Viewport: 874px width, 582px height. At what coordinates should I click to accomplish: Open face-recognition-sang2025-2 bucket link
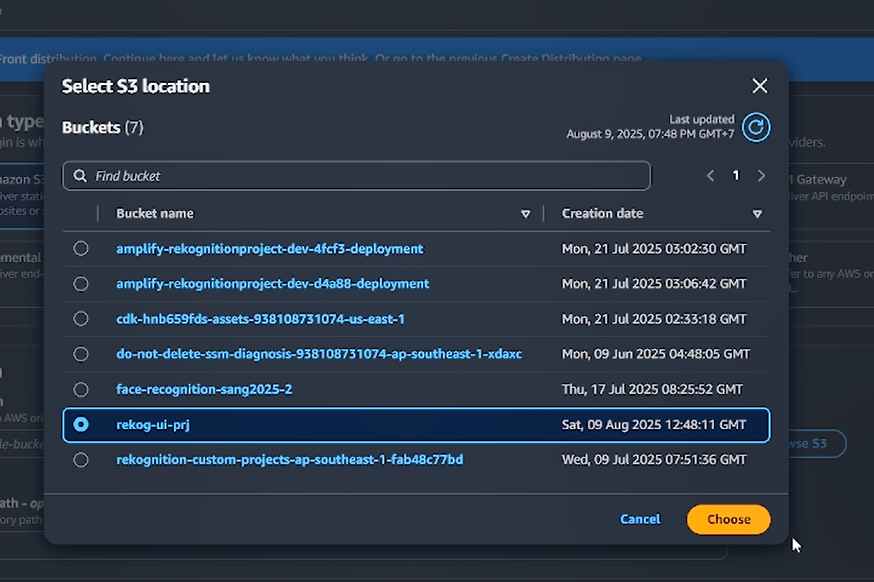(204, 389)
